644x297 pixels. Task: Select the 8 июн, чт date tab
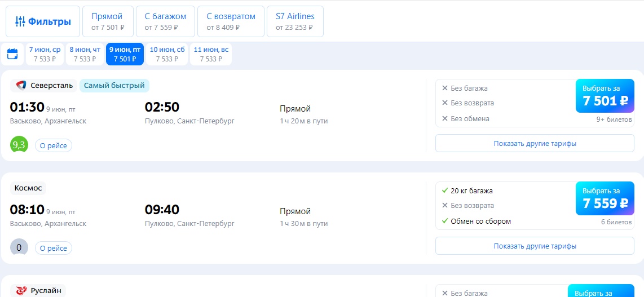pyautogui.click(x=85, y=54)
